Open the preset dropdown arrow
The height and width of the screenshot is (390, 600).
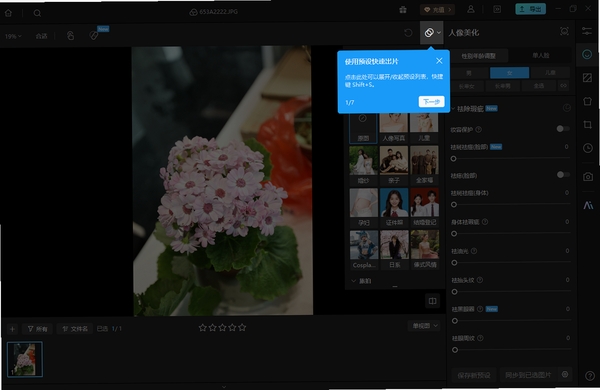[439, 33]
